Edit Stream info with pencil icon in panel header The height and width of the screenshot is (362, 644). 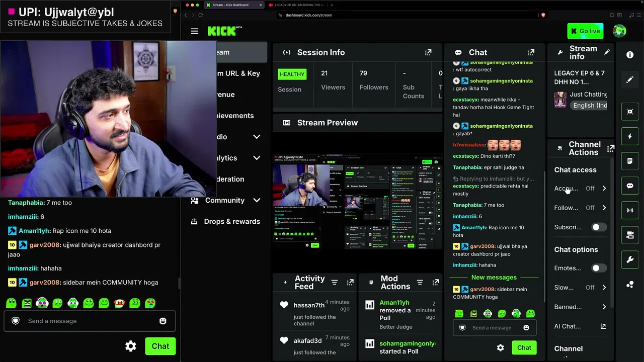click(607, 52)
